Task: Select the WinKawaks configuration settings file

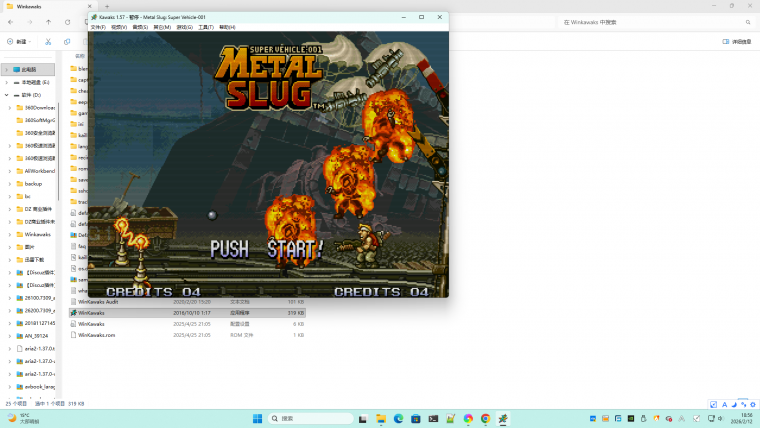Action: (x=187, y=324)
